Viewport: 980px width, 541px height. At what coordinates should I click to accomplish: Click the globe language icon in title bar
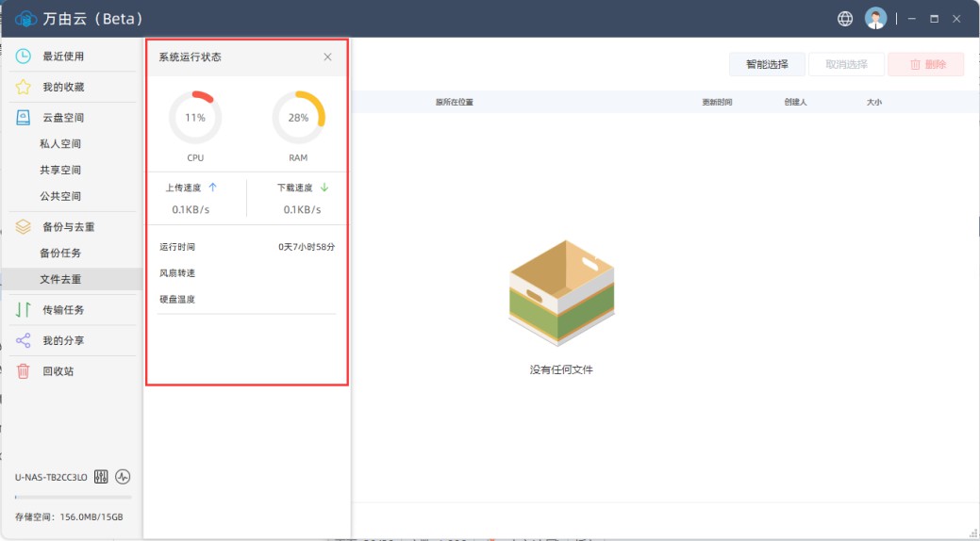click(845, 19)
